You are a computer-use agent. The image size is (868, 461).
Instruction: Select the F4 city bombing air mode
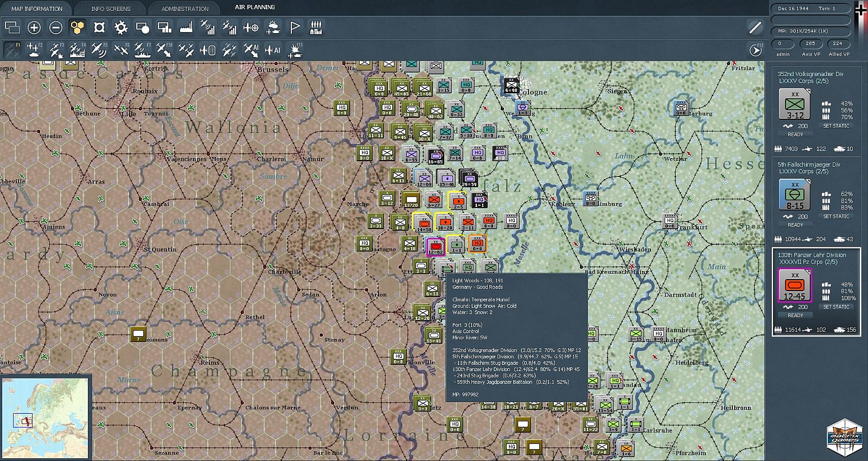pyautogui.click(x=77, y=50)
